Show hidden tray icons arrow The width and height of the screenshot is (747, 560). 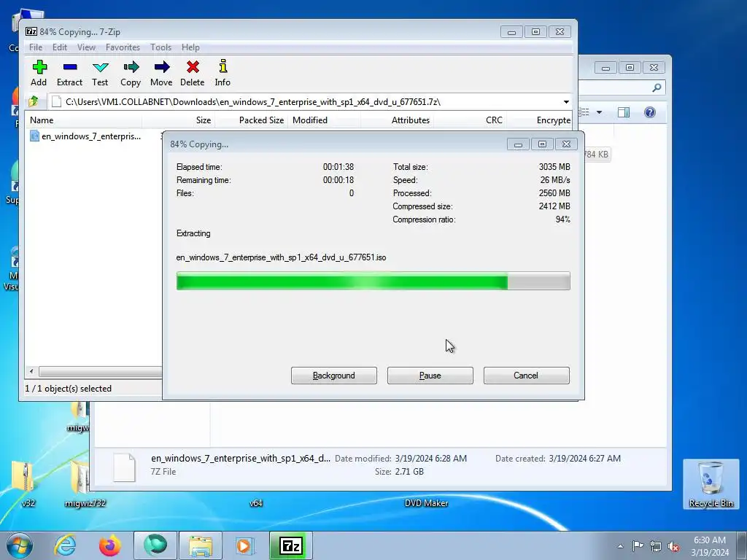tap(620, 546)
